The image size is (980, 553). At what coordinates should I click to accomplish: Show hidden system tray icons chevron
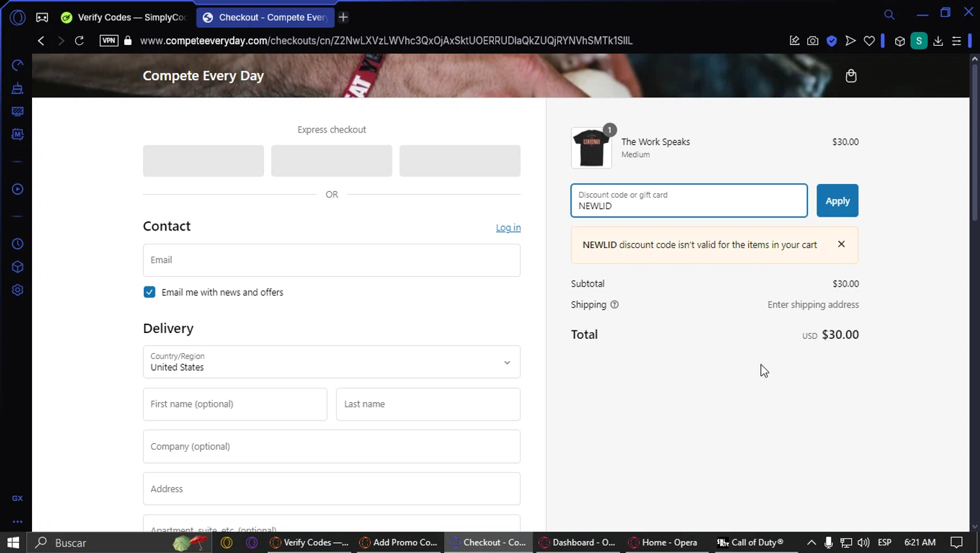point(811,543)
